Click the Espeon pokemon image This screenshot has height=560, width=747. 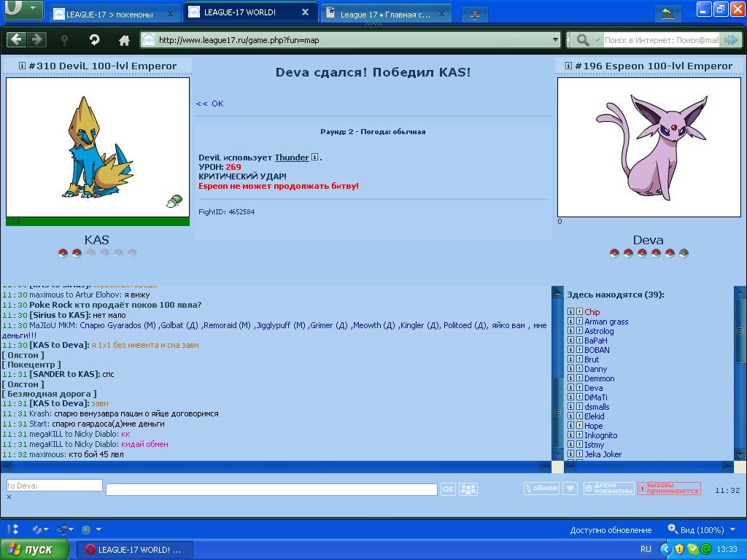tap(649, 147)
